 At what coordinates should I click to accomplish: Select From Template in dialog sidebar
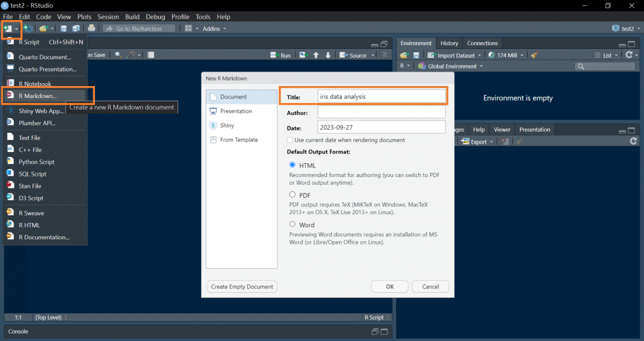241,139
